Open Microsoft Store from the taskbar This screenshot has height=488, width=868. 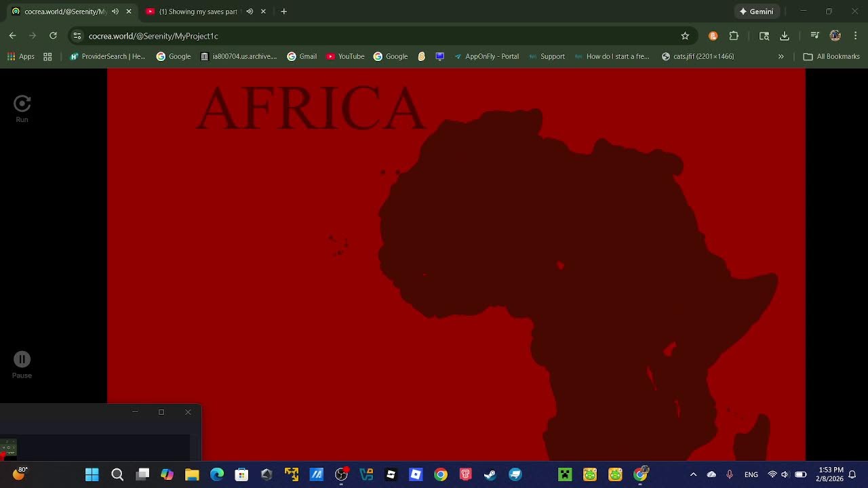pyautogui.click(x=241, y=474)
